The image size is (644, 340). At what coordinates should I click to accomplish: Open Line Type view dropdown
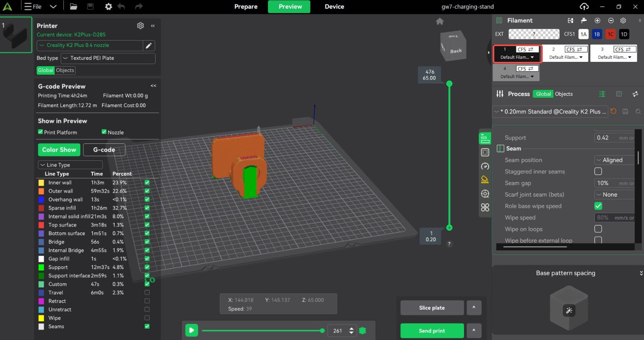point(70,165)
